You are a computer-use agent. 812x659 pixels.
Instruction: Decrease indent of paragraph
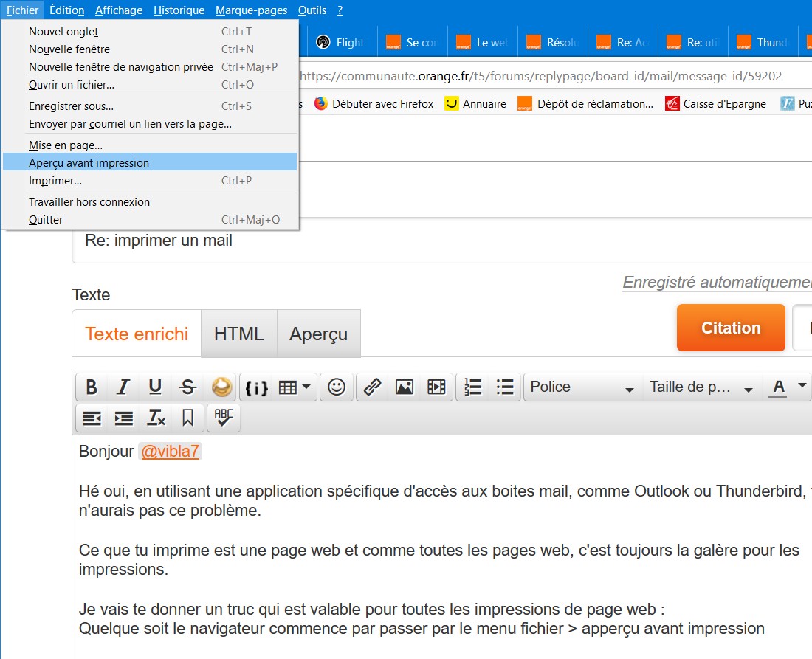pos(92,418)
